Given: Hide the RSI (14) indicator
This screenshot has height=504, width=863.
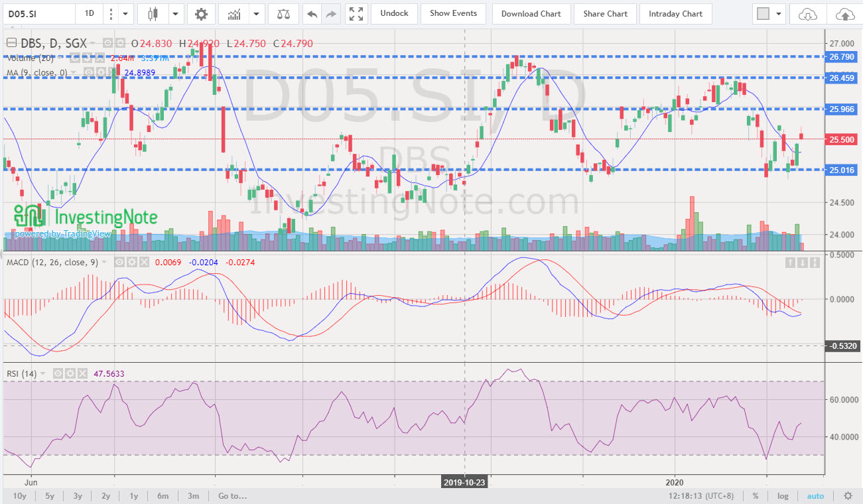Looking at the screenshot, I should [57, 373].
